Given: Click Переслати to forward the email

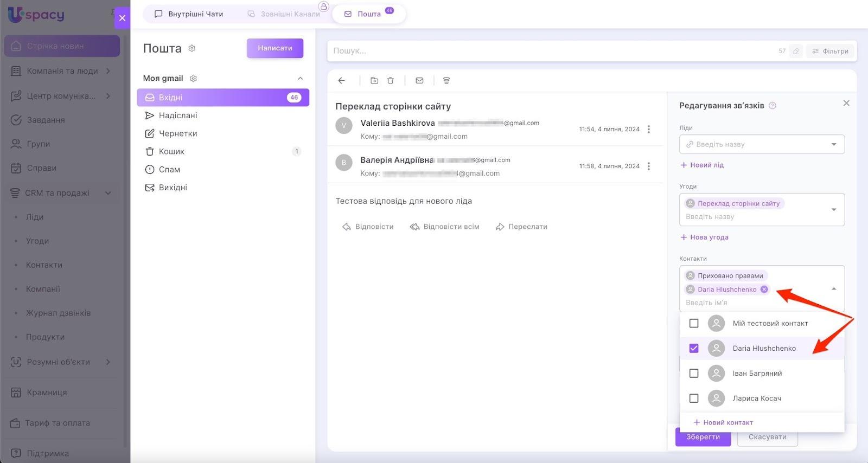Looking at the screenshot, I should (x=521, y=227).
